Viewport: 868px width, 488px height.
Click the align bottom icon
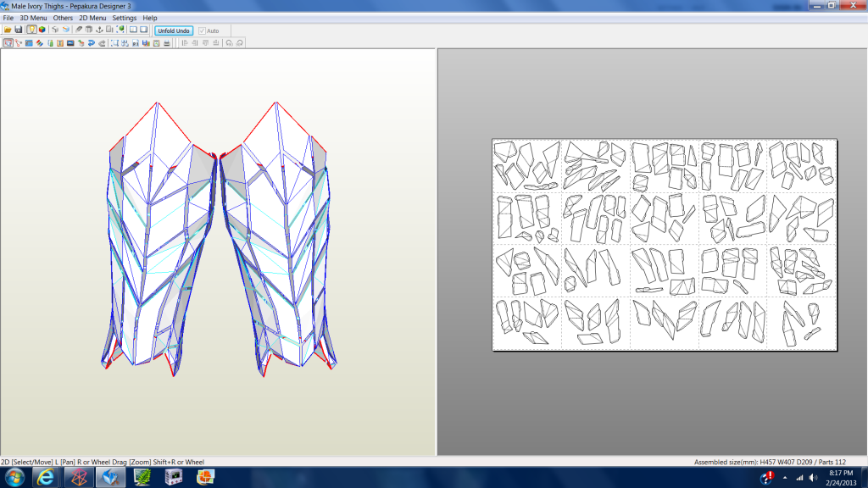click(x=216, y=42)
